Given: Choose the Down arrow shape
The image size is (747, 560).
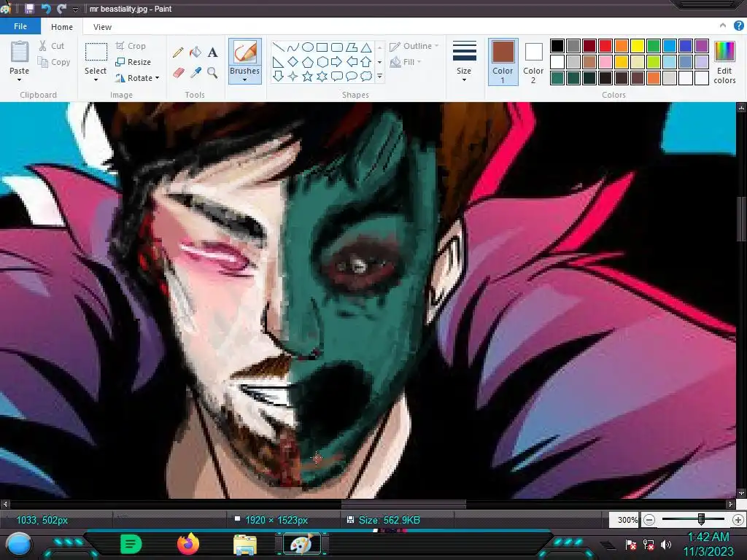Looking at the screenshot, I should click(278, 76).
